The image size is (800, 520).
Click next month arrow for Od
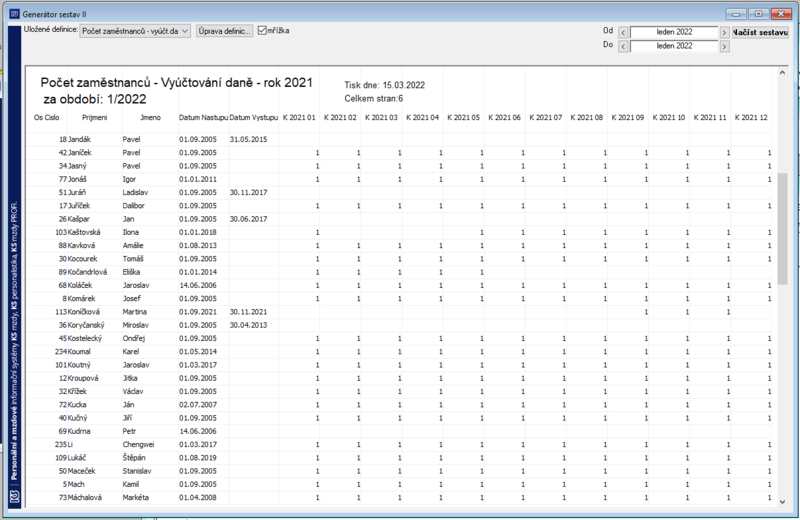(724, 33)
